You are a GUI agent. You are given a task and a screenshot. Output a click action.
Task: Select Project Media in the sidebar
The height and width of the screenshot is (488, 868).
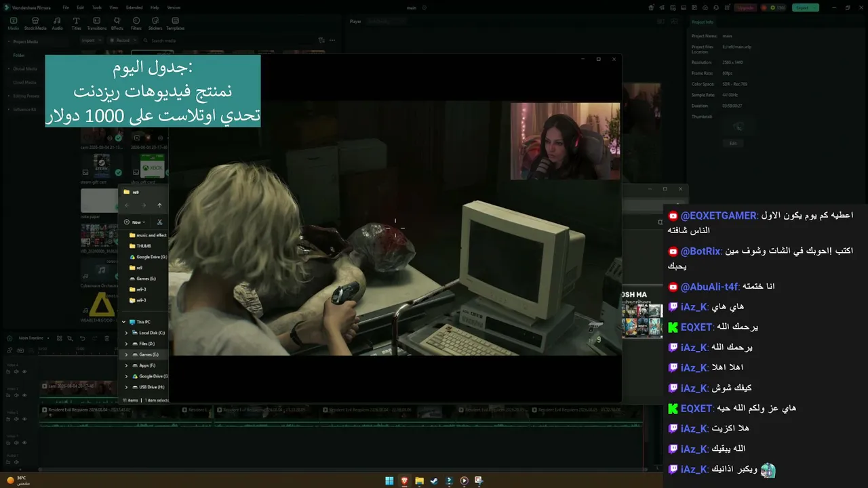pos(26,41)
